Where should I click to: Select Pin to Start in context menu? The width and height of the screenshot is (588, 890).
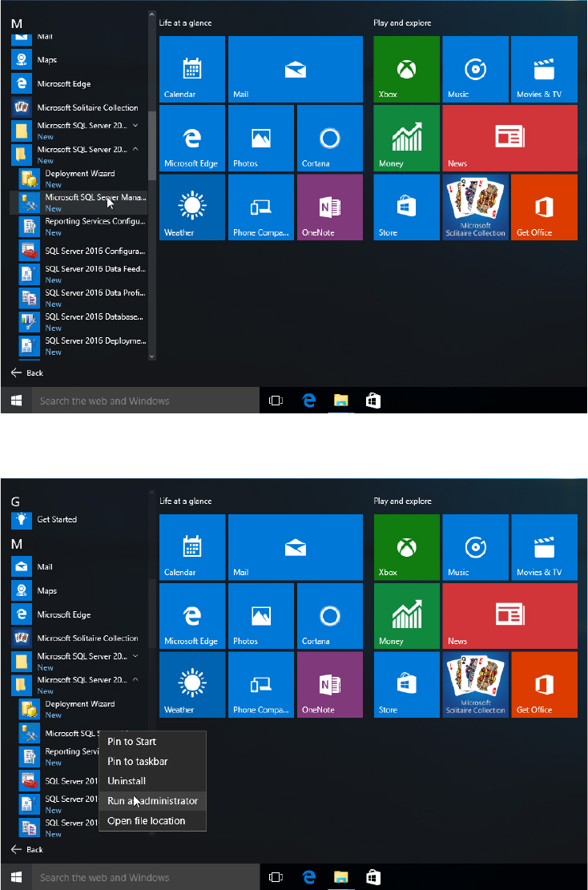(152, 741)
